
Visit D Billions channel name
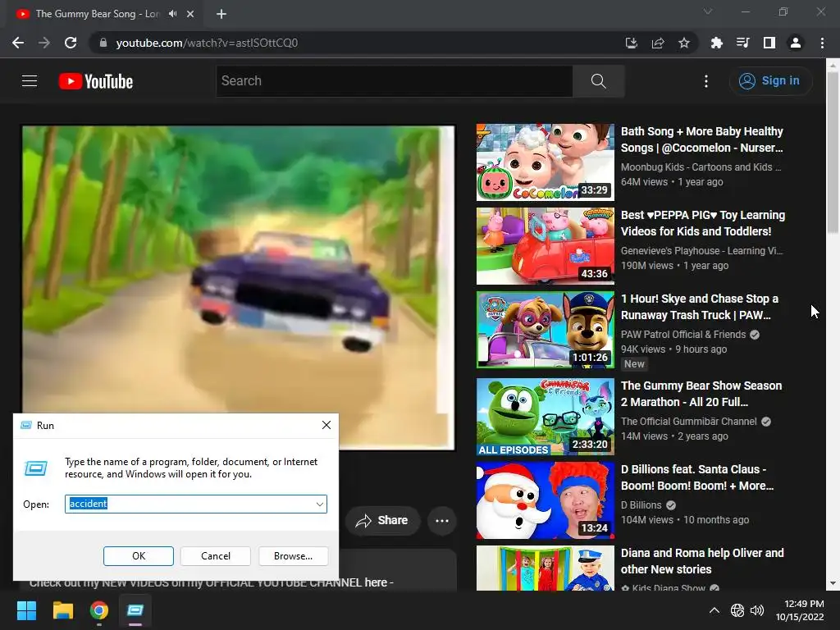(641, 505)
